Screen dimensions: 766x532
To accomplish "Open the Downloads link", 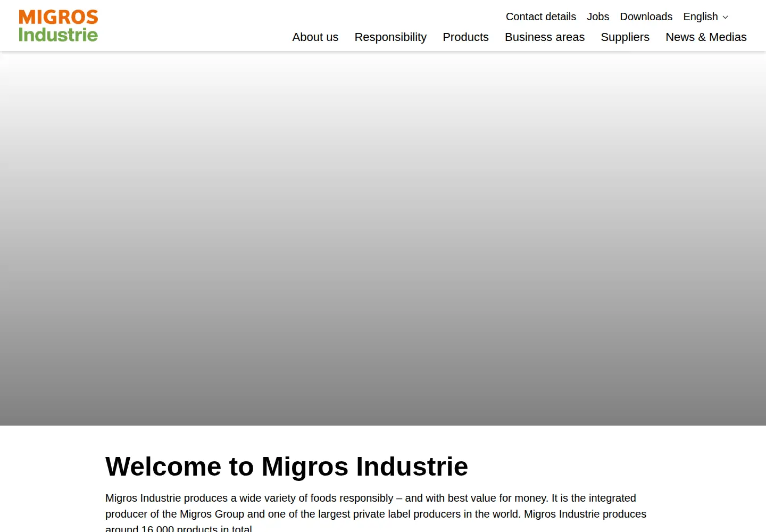I will 646,16.
